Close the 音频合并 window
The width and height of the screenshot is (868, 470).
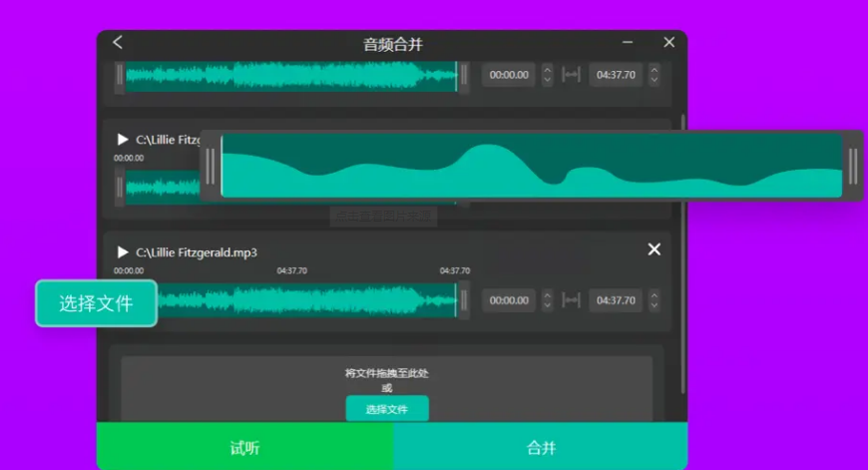(668, 42)
